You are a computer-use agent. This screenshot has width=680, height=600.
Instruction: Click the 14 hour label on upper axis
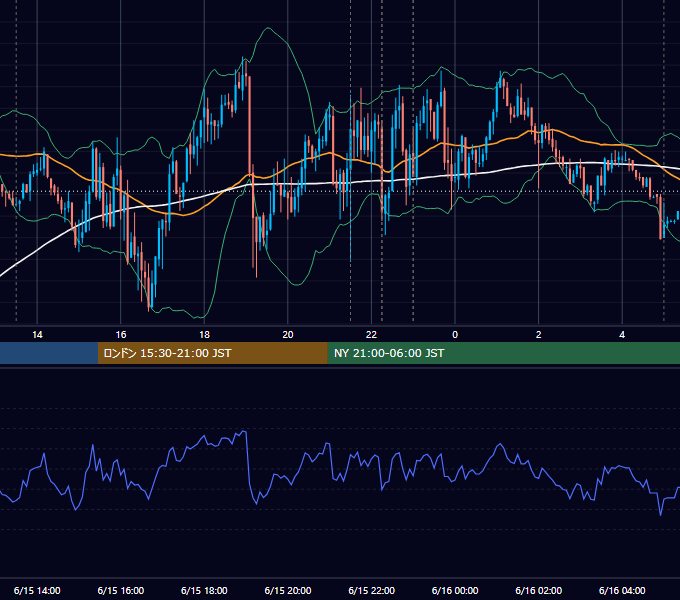[37, 335]
